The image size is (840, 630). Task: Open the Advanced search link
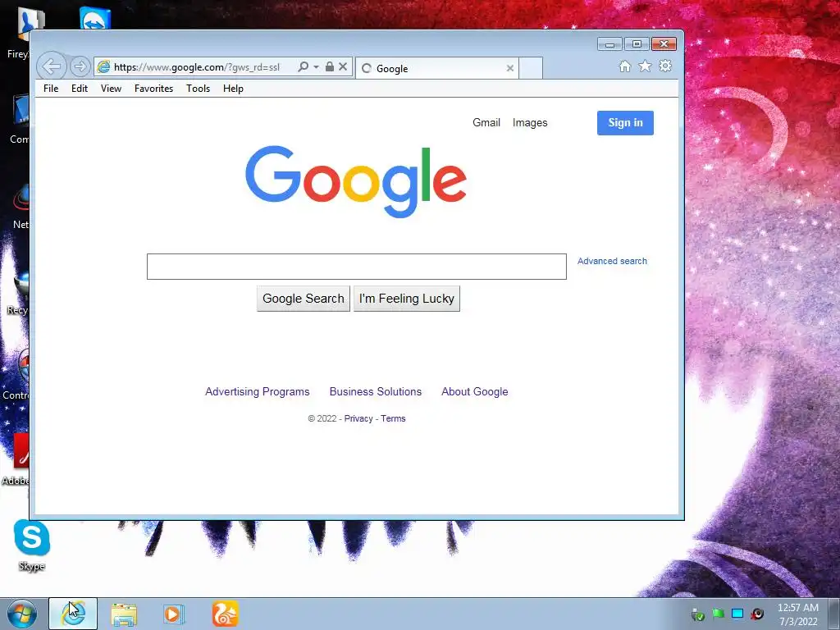point(612,261)
